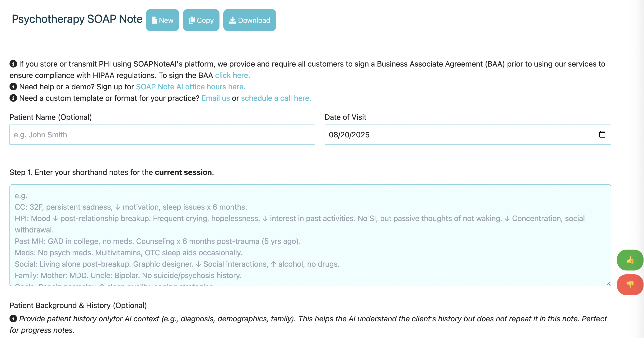Screen dimensions: 644x338
Task: Click the info icon on the custom template line
Action: coord(13,98)
